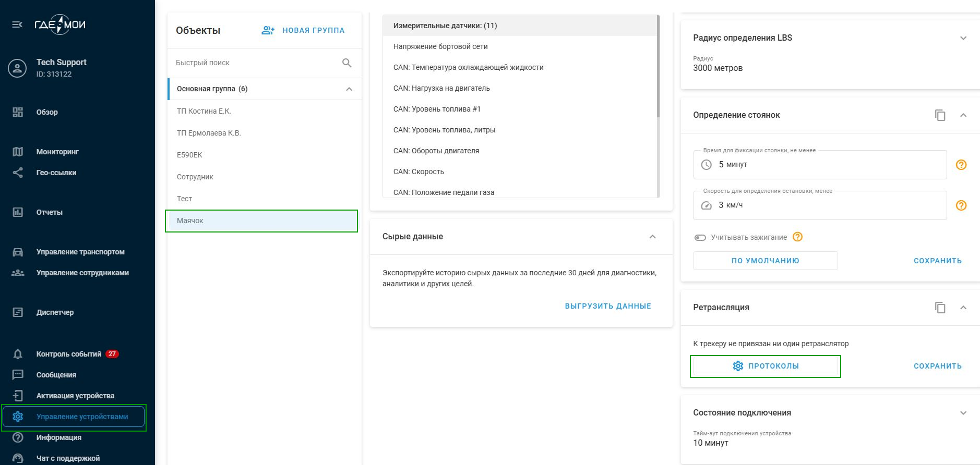The width and height of the screenshot is (980, 465).
Task: Collapse the Сырые данные section
Action: point(652,237)
